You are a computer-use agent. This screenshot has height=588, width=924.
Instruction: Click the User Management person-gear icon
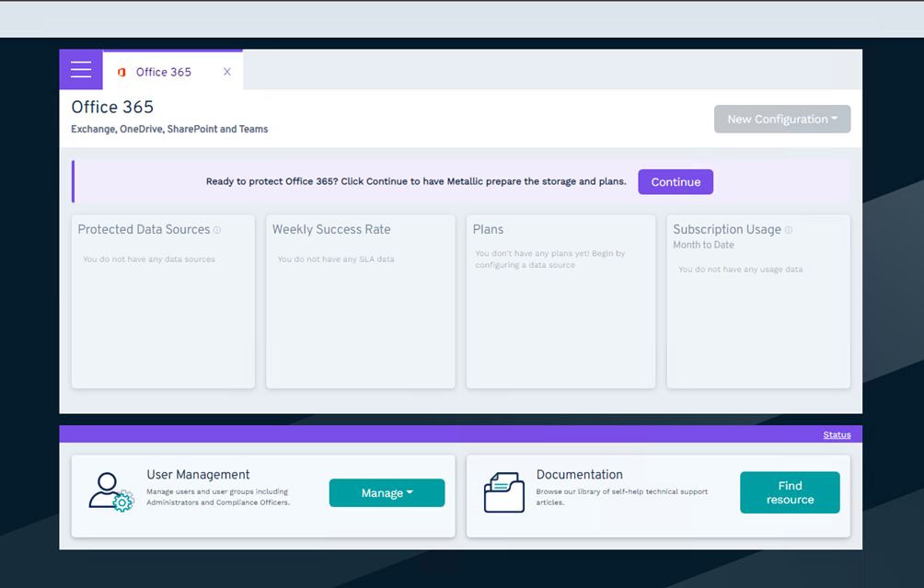pyautogui.click(x=111, y=492)
